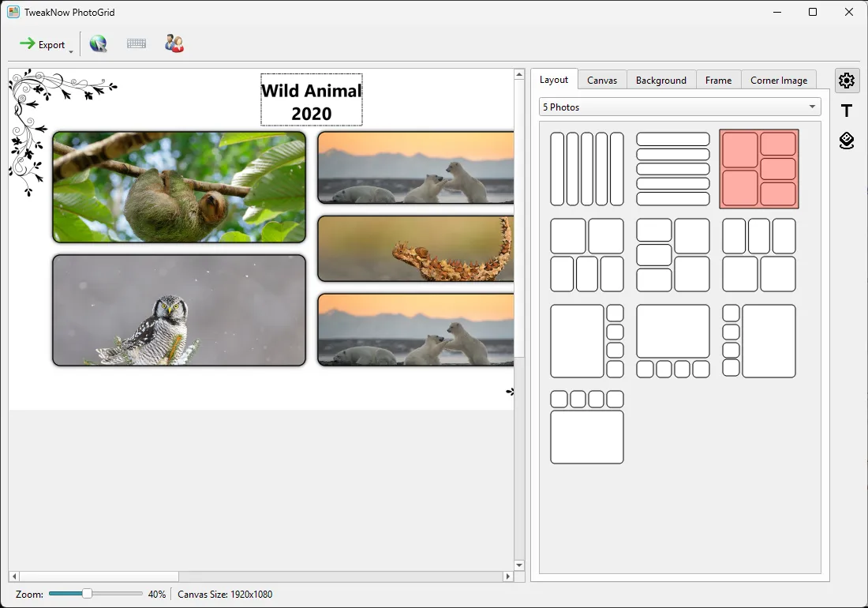
Task: Open the settings gear panel
Action: click(x=847, y=81)
